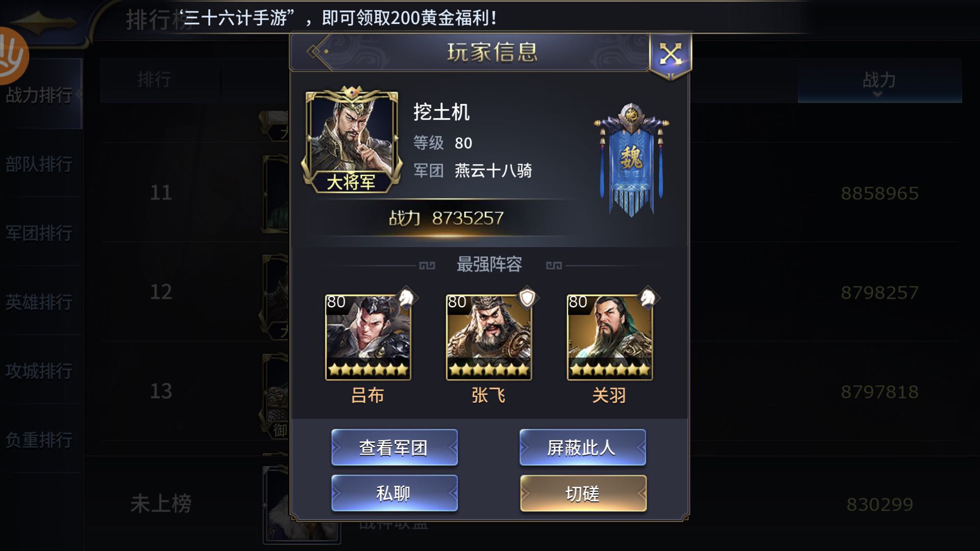Screen dimensions: 980x551
Task: Select the 吕布 hero portrait
Action: (x=368, y=337)
